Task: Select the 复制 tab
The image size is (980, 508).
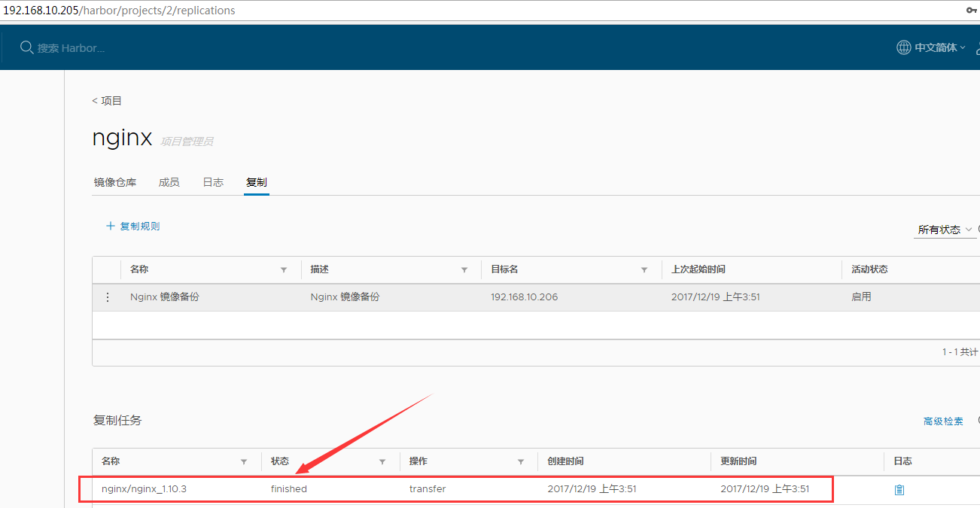Action: coord(257,182)
